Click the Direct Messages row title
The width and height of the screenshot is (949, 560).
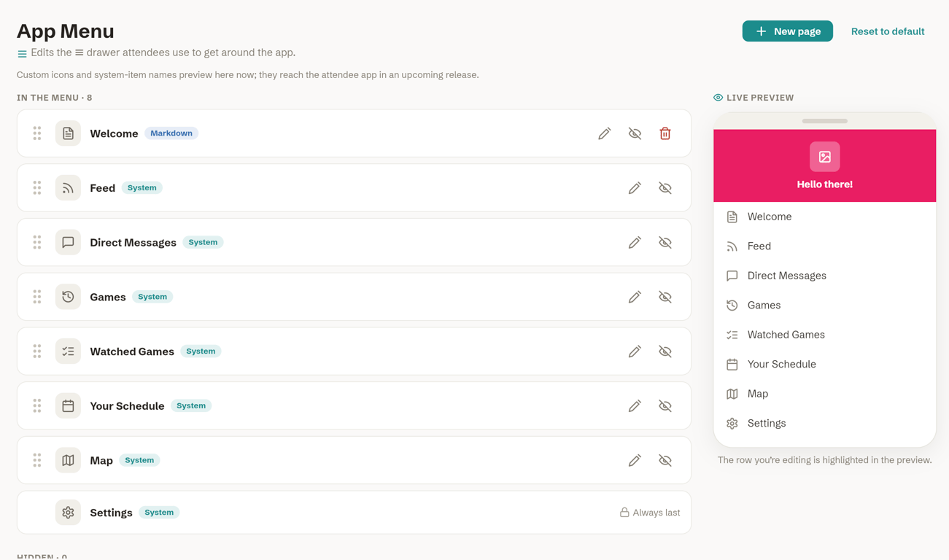click(x=133, y=242)
